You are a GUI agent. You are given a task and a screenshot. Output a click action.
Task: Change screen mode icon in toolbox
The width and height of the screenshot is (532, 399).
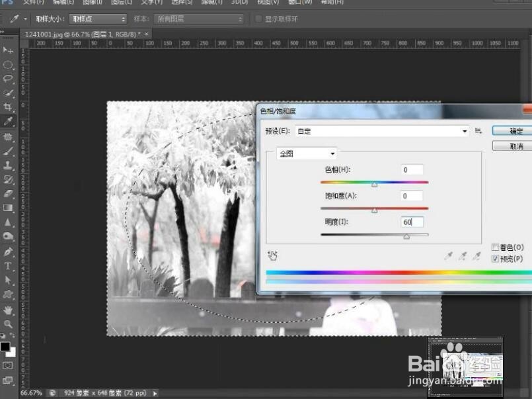(7, 380)
